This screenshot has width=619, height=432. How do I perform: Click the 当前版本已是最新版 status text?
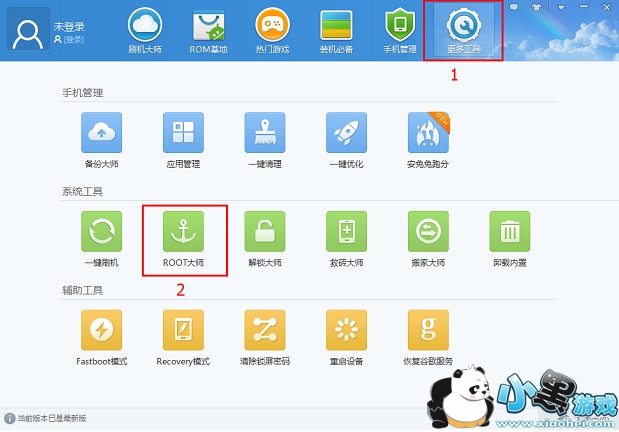52,419
